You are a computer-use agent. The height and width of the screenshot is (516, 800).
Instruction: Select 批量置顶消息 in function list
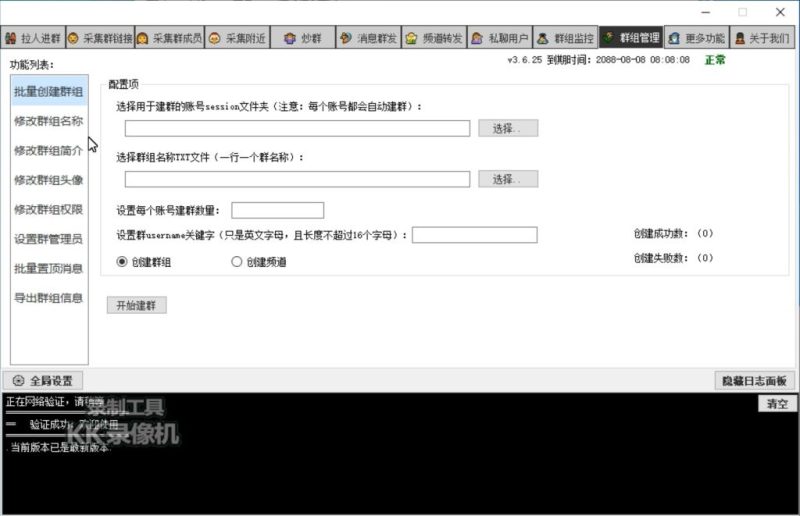[x=49, y=268]
